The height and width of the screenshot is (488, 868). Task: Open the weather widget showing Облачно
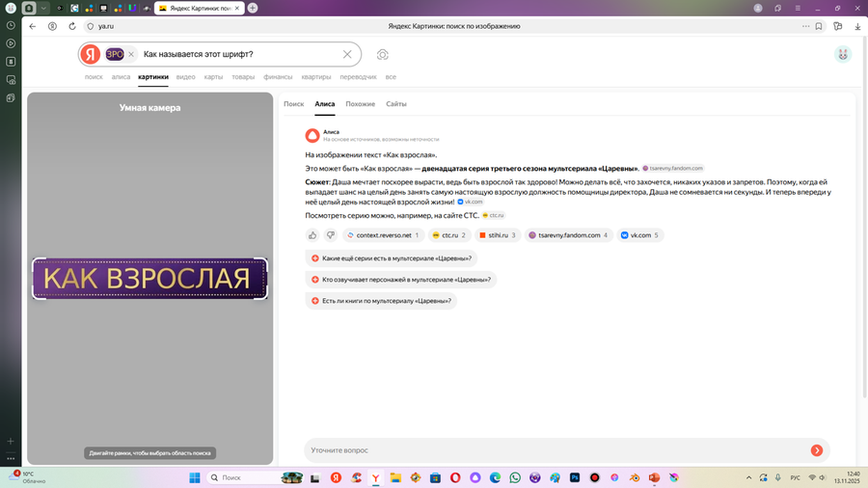[x=27, y=477]
